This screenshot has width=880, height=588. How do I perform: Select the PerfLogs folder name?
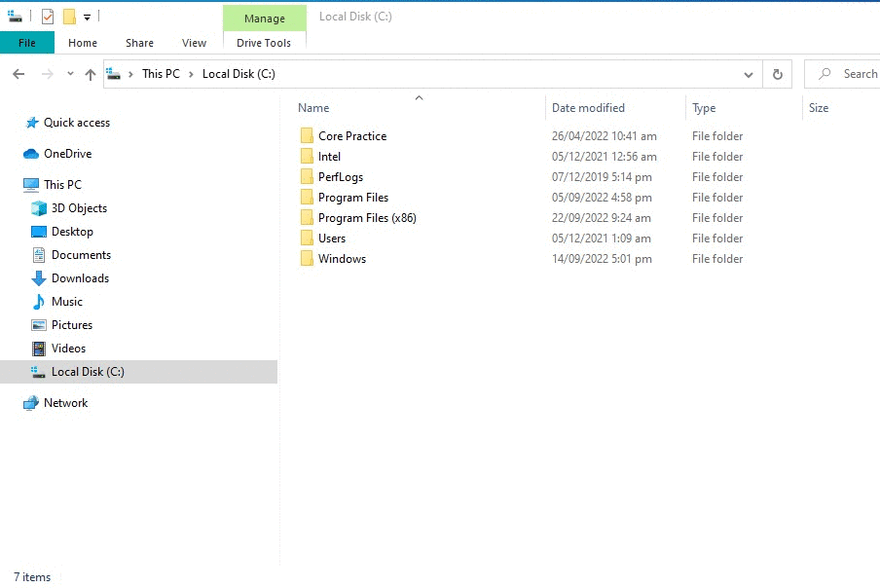point(341,177)
